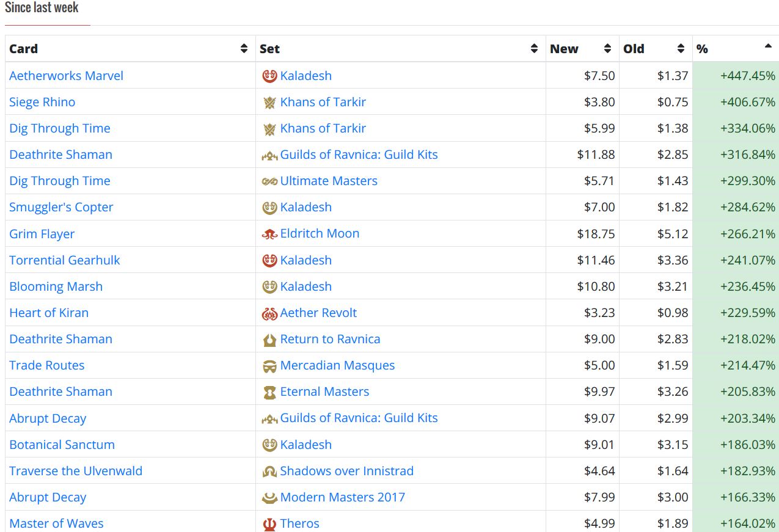Select the Since last week heading tab
779x532 pixels.
[x=42, y=8]
